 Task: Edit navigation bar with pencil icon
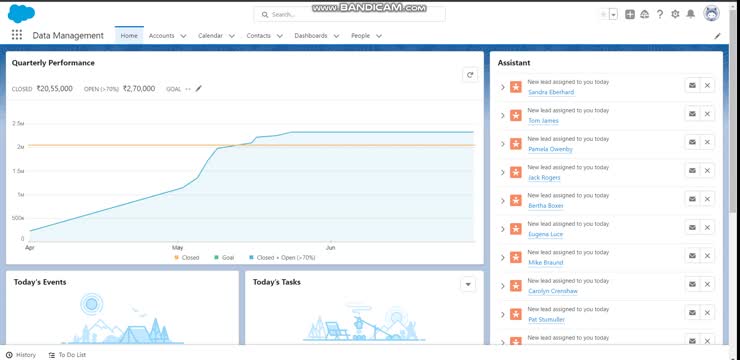(717, 36)
